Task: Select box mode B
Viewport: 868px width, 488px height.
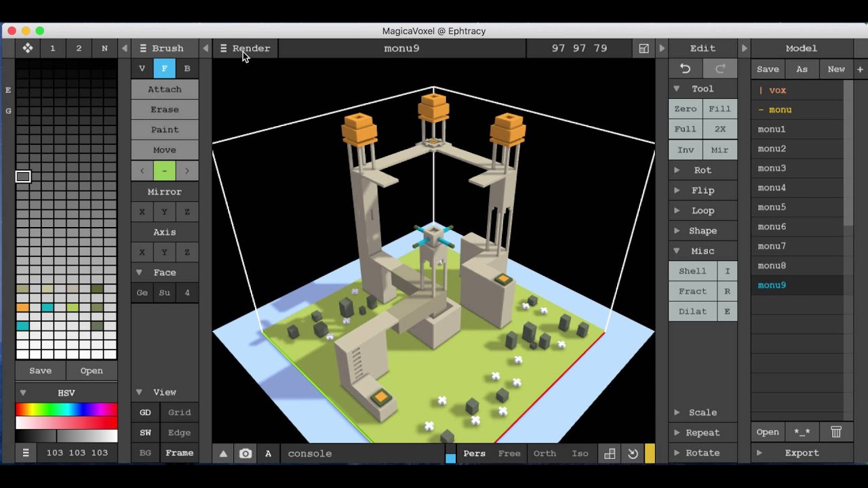Action: (x=187, y=68)
